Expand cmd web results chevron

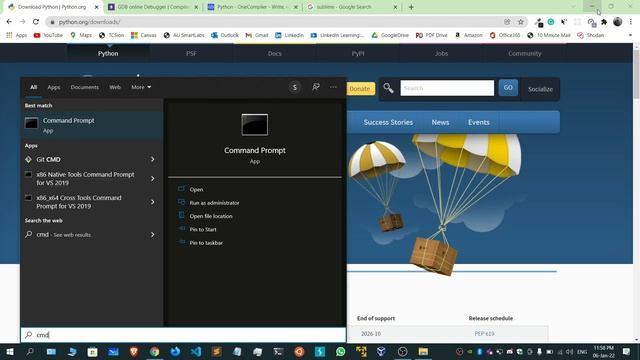153,235
